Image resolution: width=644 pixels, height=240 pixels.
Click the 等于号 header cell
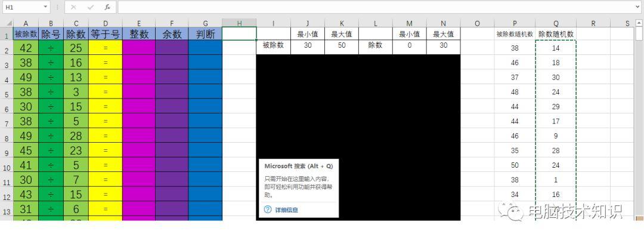[x=106, y=34]
